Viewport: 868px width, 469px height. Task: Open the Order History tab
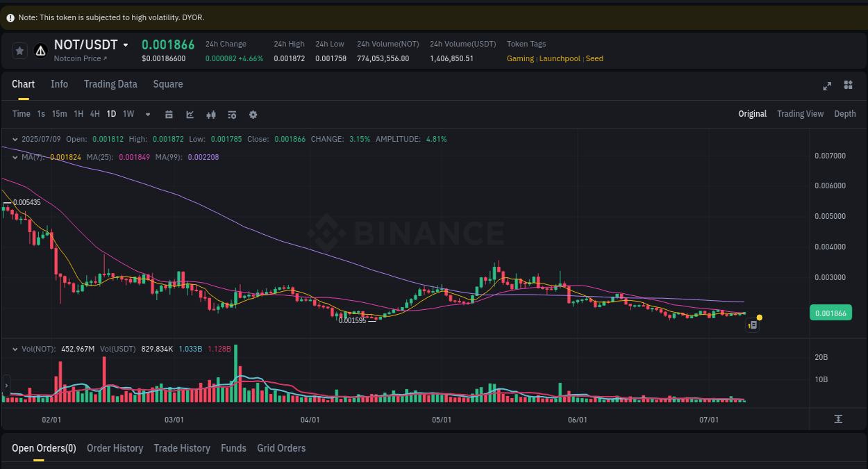(115, 448)
